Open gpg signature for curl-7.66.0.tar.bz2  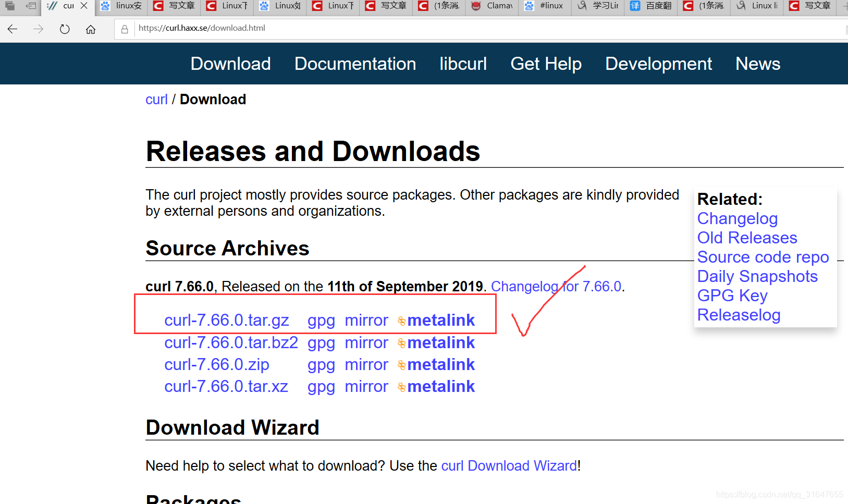point(321,343)
